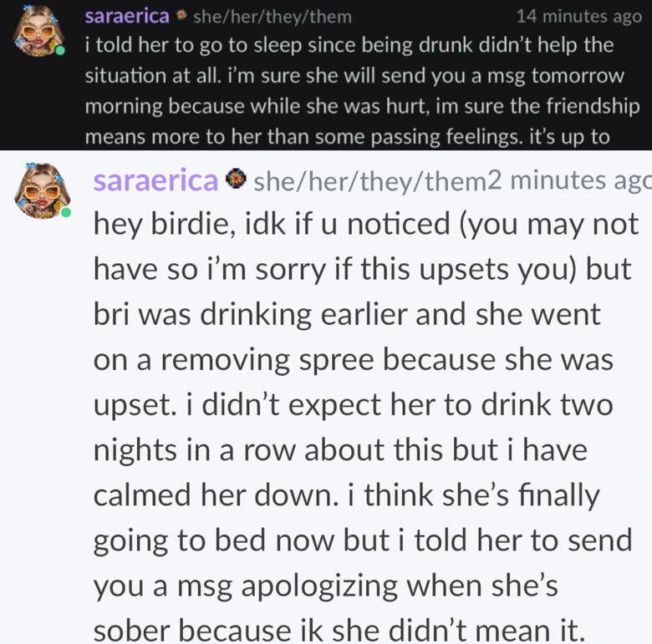
Task: Click the "14 minutes ago" timestamp
Action: click(x=578, y=17)
